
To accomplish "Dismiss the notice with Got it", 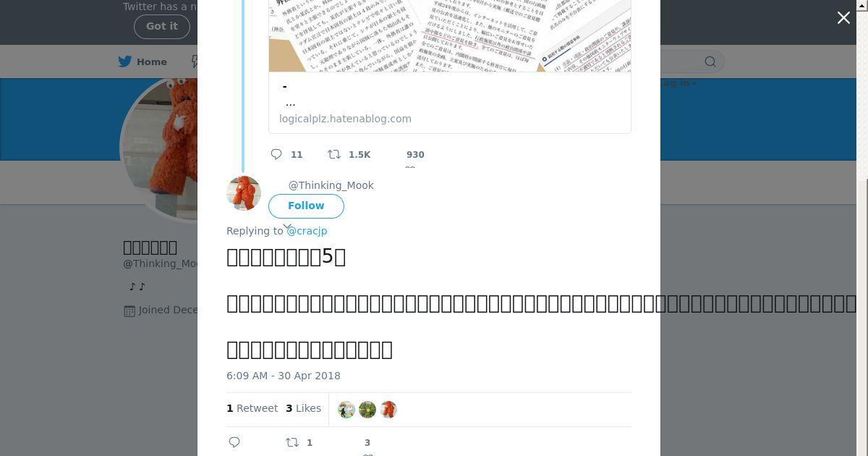I will click(162, 26).
